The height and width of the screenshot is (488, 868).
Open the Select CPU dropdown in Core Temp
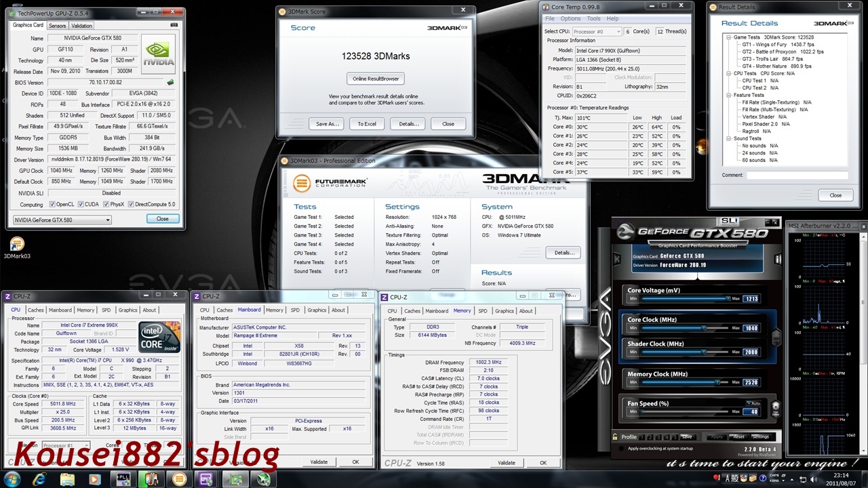[x=597, y=32]
